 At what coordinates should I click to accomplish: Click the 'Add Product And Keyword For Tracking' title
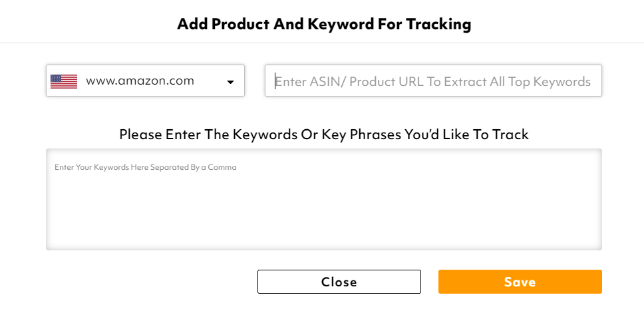323,25
